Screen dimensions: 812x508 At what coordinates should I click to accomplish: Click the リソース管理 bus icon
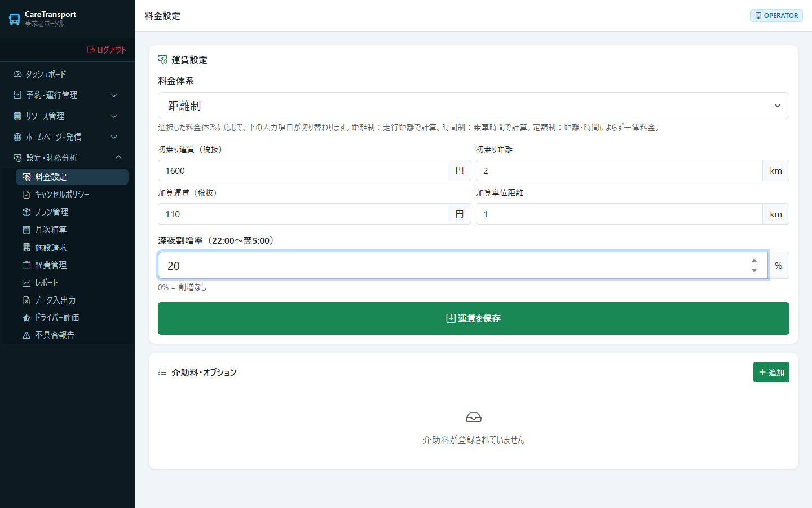pos(17,116)
